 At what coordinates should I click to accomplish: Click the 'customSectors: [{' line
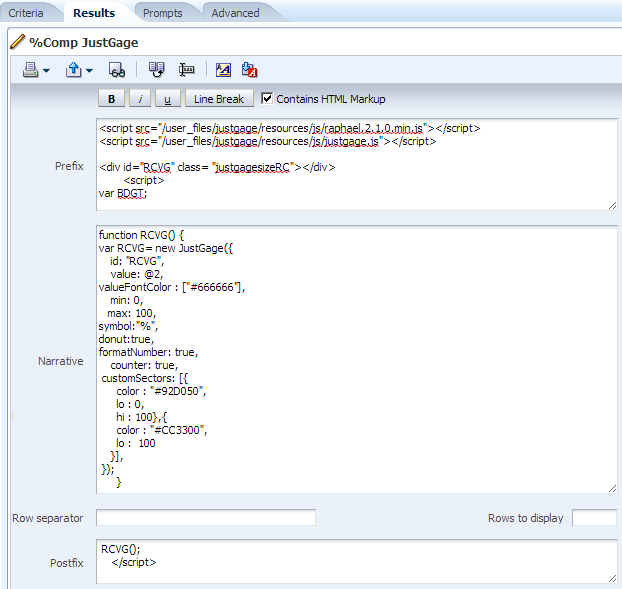pyautogui.click(x=145, y=378)
